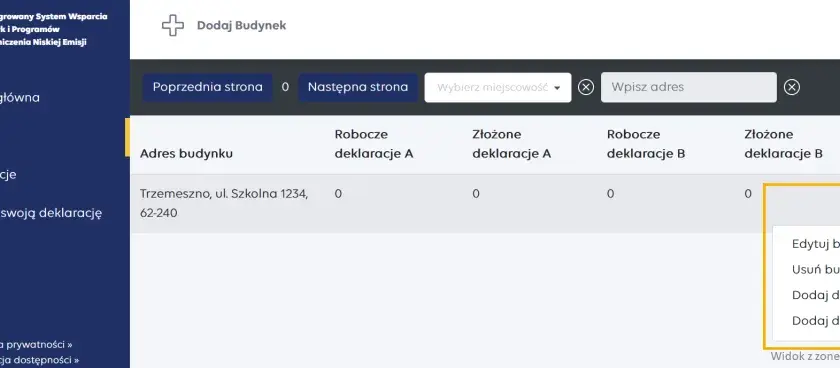The width and height of the screenshot is (840, 368).
Task: Focus the Wpisz adres input field
Action: 688,87
